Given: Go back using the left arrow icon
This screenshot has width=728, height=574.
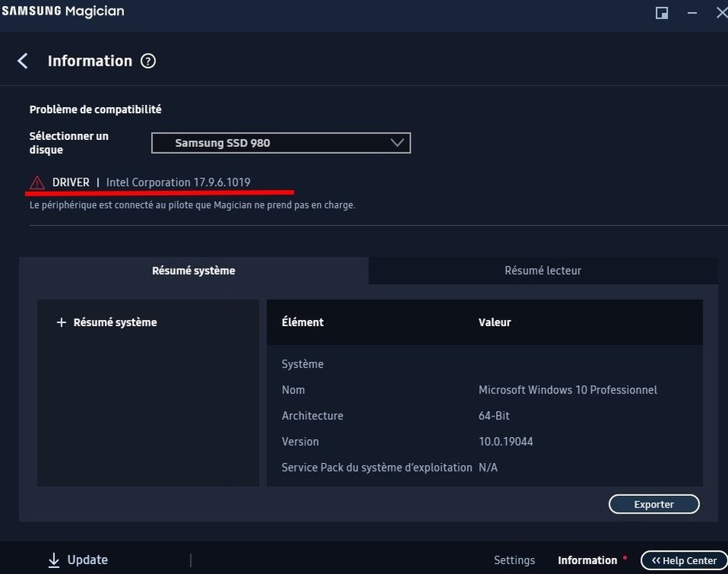Looking at the screenshot, I should coord(23,61).
